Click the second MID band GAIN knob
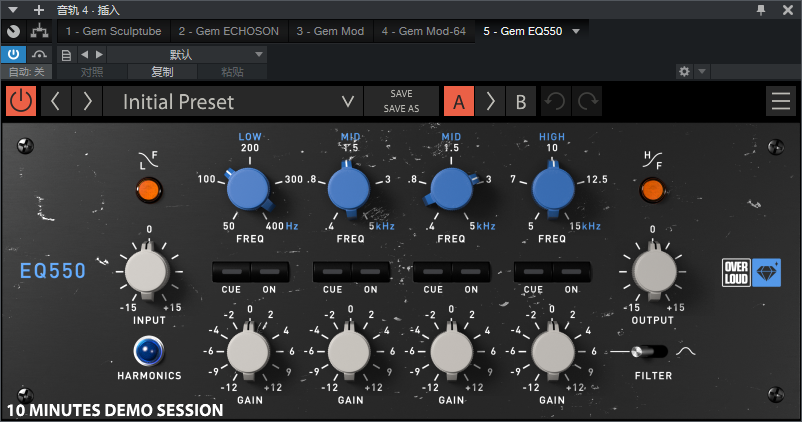 (451, 351)
